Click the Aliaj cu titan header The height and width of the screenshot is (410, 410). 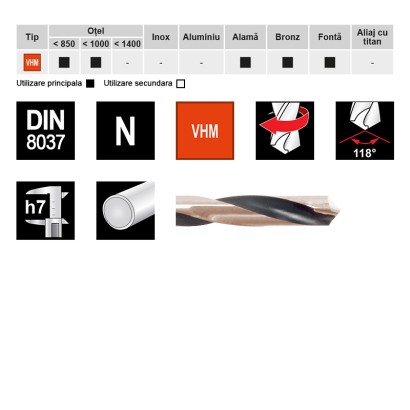[x=372, y=37]
